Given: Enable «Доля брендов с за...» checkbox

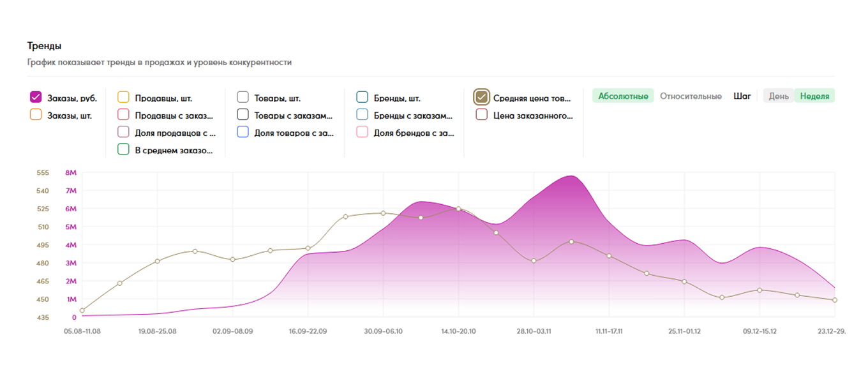Looking at the screenshot, I should (363, 132).
